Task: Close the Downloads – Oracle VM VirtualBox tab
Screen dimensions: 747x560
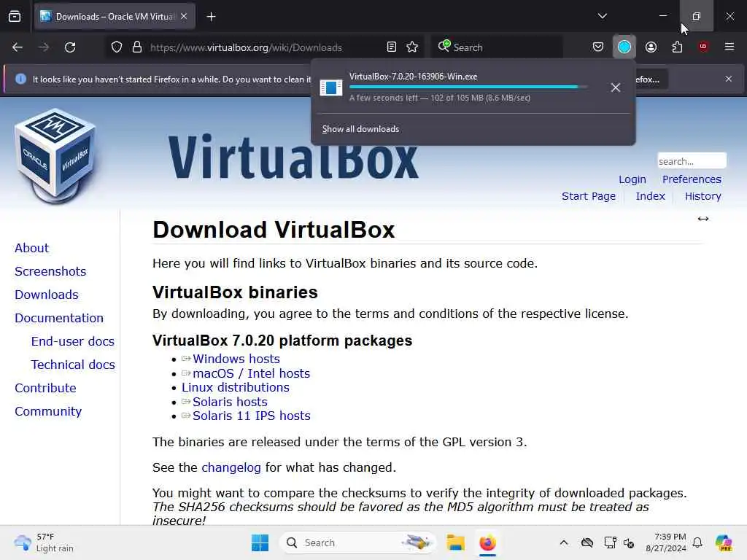Action: pos(184,16)
